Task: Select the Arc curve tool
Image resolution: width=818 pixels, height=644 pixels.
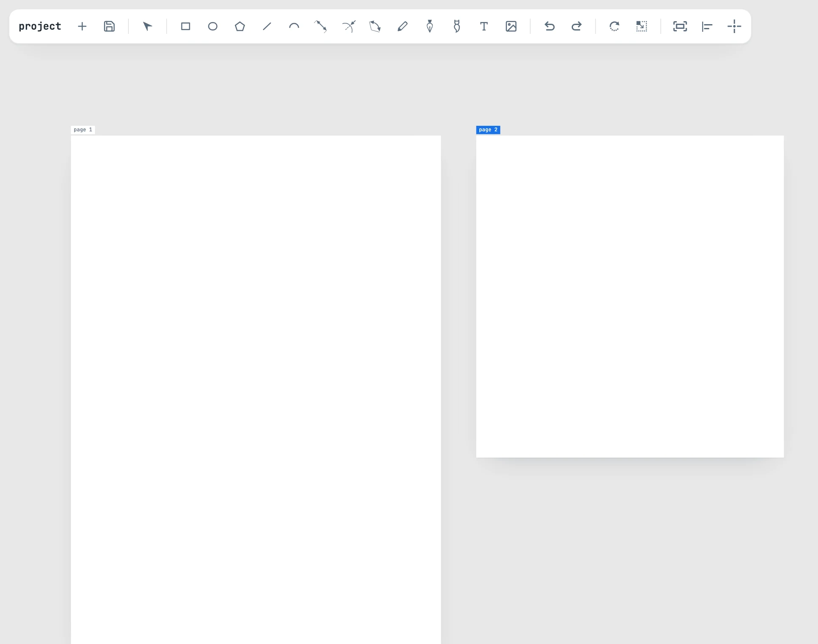Action: tap(294, 26)
